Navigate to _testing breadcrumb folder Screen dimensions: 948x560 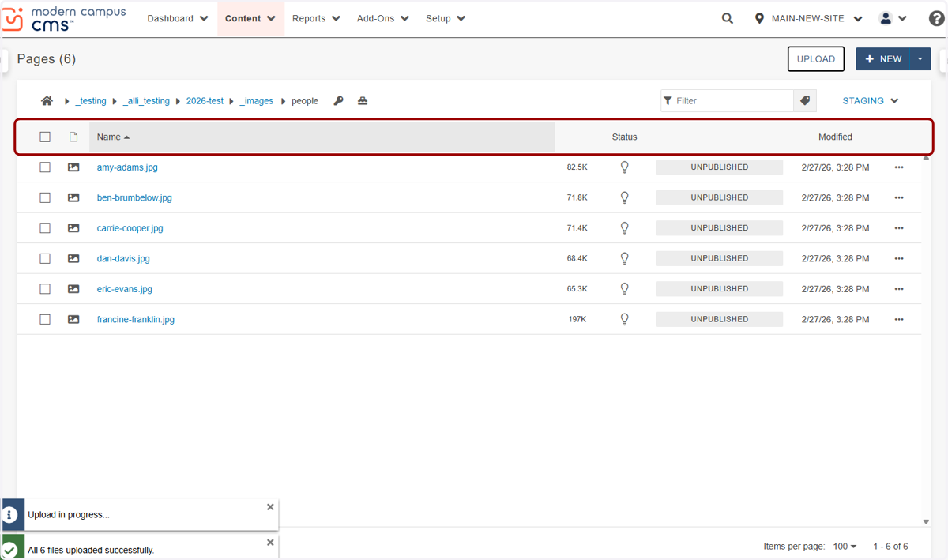(x=91, y=101)
